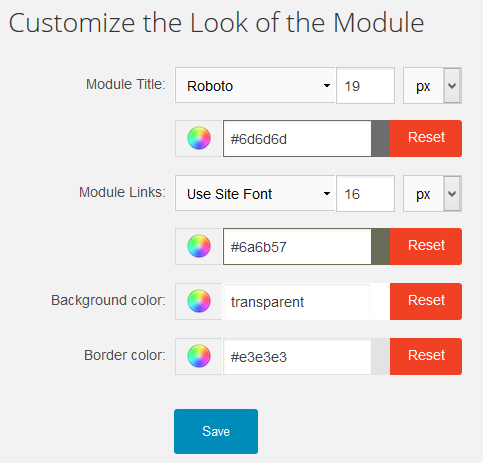Viewport: 483px width, 463px height.
Task: Reset the Module Links color
Action: [x=426, y=246]
